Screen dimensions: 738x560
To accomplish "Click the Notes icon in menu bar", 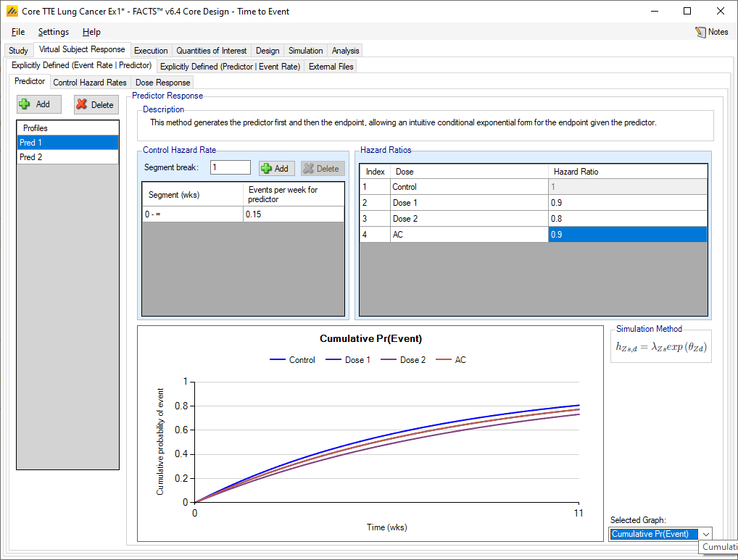I will pos(700,32).
